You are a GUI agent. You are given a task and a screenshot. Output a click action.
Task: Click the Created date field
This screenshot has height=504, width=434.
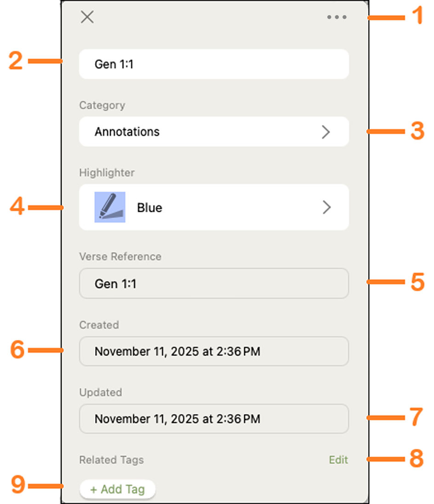[x=214, y=351]
